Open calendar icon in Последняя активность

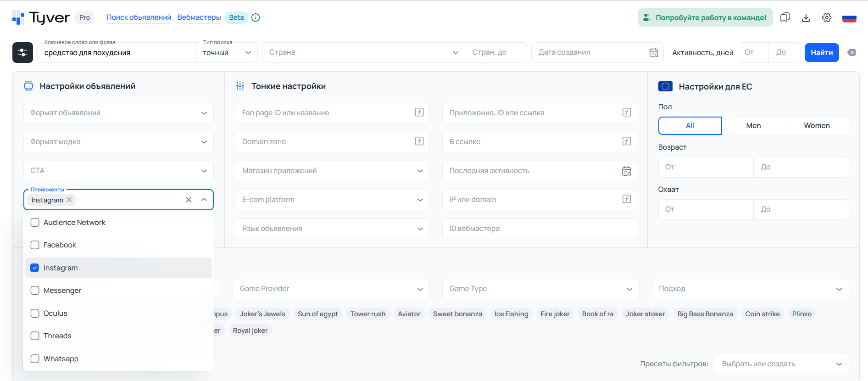tap(627, 171)
